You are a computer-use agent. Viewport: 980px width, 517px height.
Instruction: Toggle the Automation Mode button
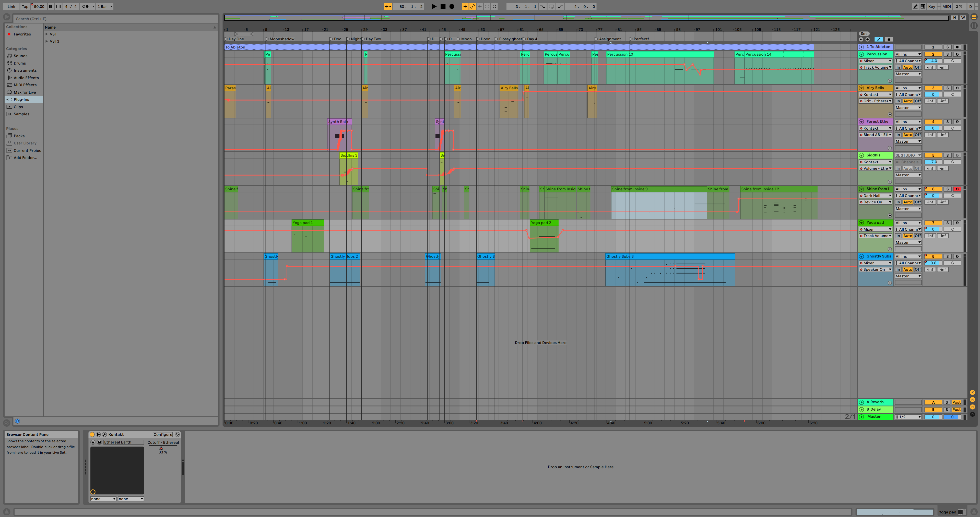pos(878,40)
